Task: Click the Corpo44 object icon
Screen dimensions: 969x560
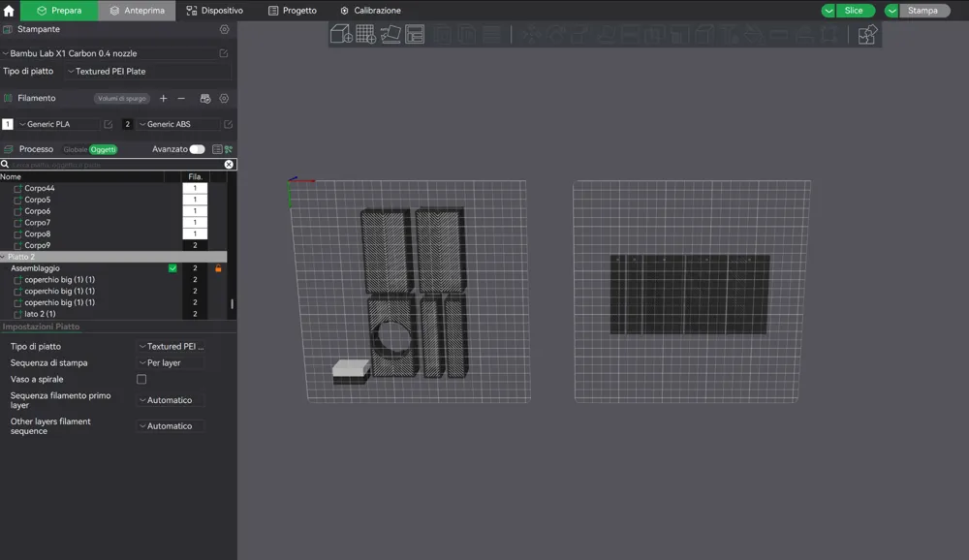Action: pos(17,188)
